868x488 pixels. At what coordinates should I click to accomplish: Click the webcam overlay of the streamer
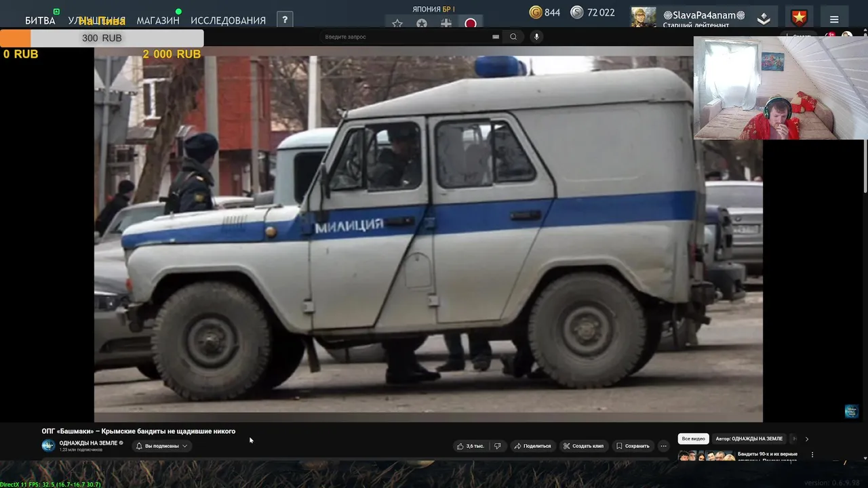click(781, 87)
